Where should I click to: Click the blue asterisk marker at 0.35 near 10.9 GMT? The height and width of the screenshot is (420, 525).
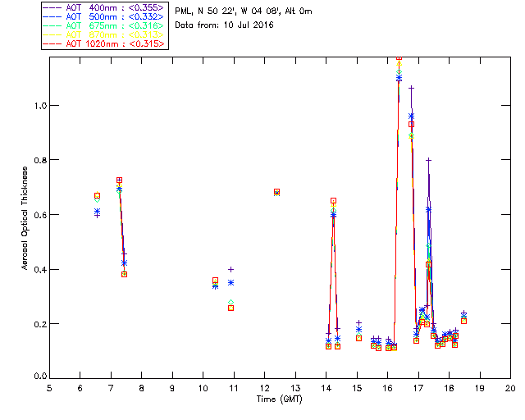tap(231, 283)
